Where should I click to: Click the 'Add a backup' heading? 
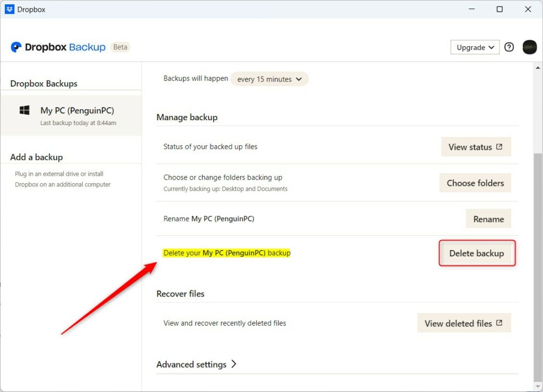point(37,157)
